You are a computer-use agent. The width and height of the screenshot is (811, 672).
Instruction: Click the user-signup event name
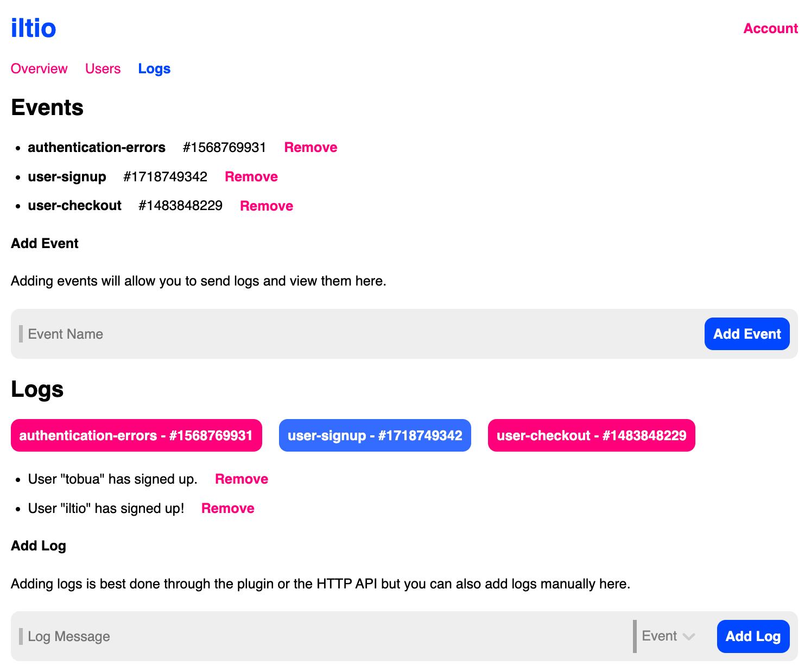pyautogui.click(x=67, y=176)
